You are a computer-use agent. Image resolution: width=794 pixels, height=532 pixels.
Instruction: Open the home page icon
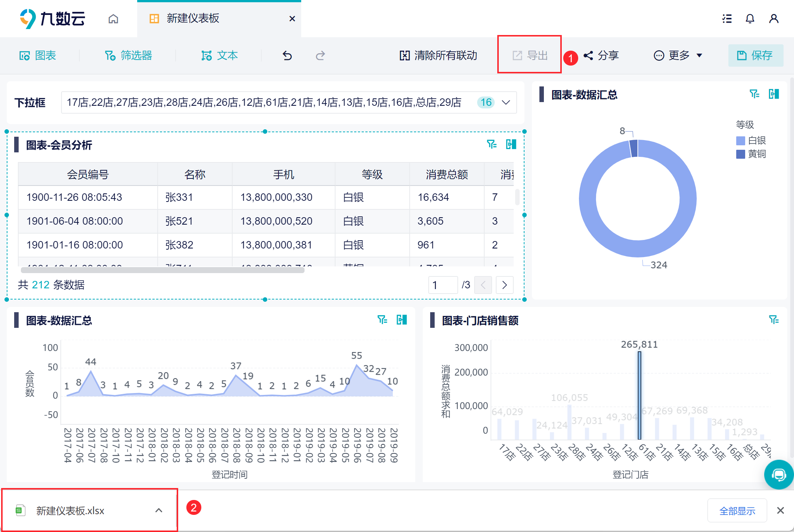tap(113, 19)
